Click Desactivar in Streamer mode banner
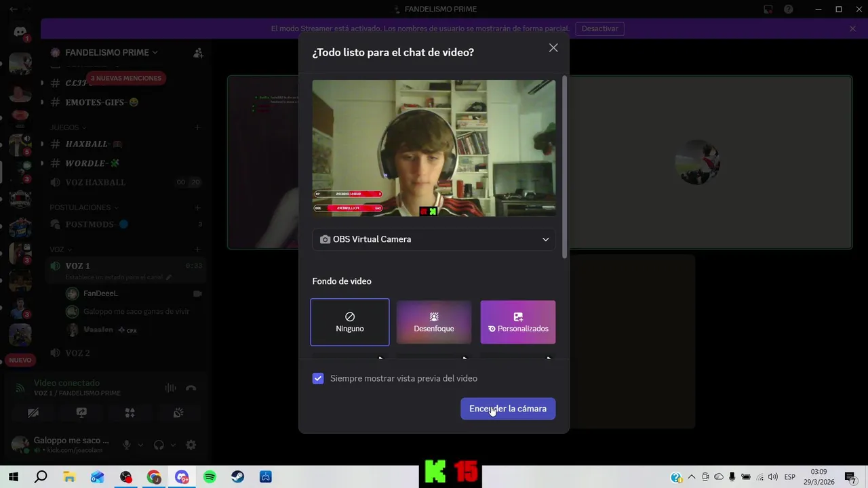The image size is (868, 488). [599, 28]
